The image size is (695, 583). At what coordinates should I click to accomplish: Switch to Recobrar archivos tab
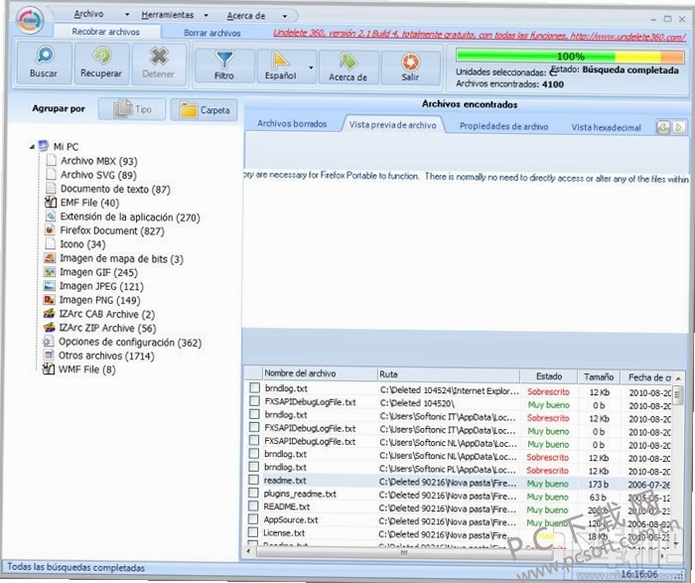point(106,32)
